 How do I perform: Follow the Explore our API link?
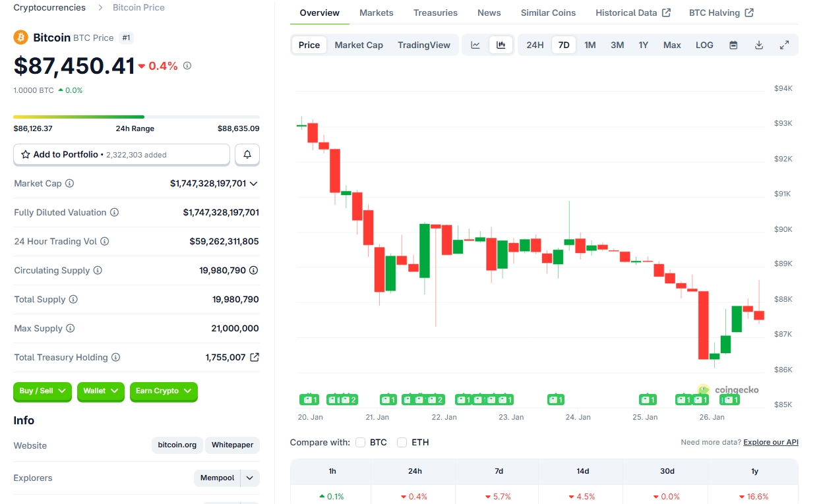pos(771,442)
